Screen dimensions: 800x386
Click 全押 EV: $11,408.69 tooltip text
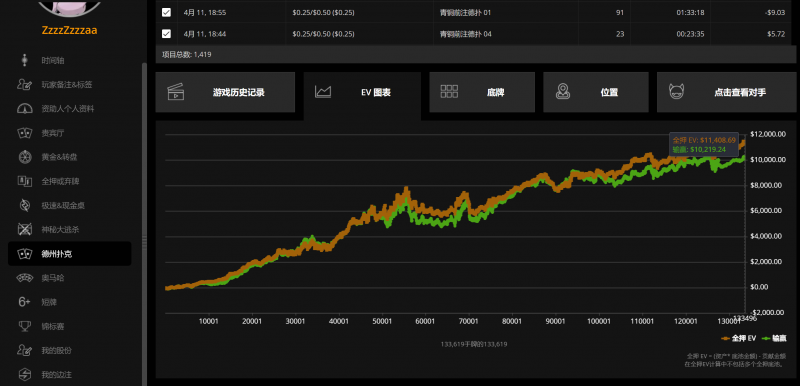(704, 140)
